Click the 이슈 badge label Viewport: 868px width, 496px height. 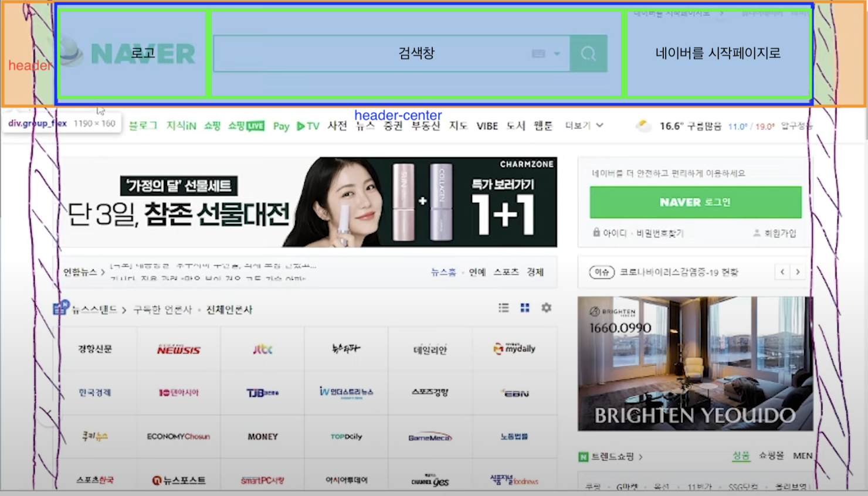tap(602, 272)
